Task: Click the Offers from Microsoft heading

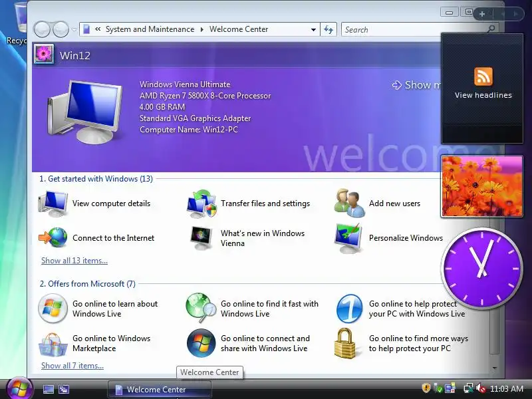Action: coord(88,284)
